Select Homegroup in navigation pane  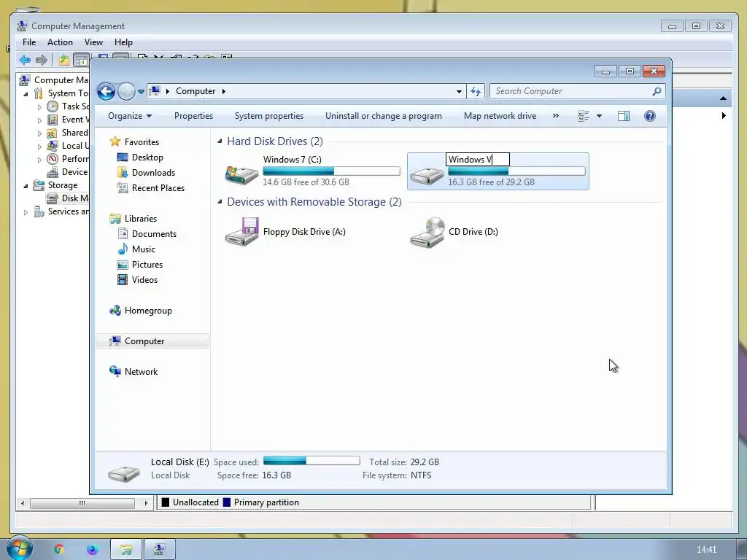click(148, 311)
